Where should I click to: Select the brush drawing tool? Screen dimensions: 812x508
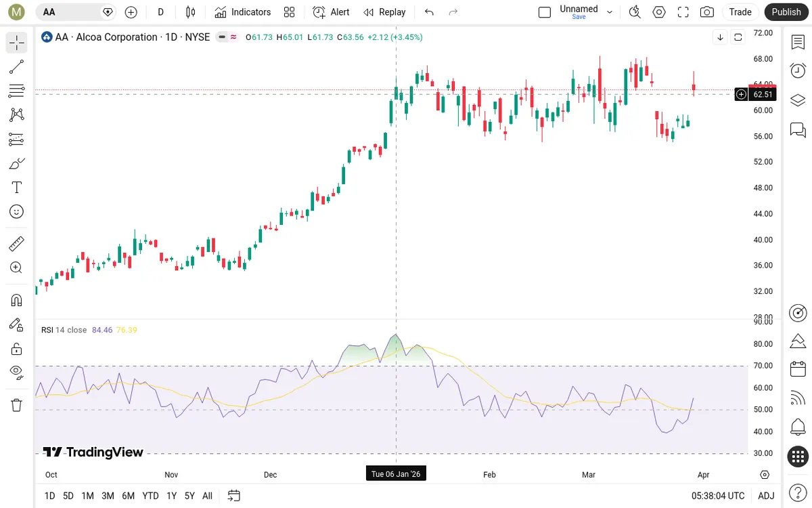(x=17, y=163)
